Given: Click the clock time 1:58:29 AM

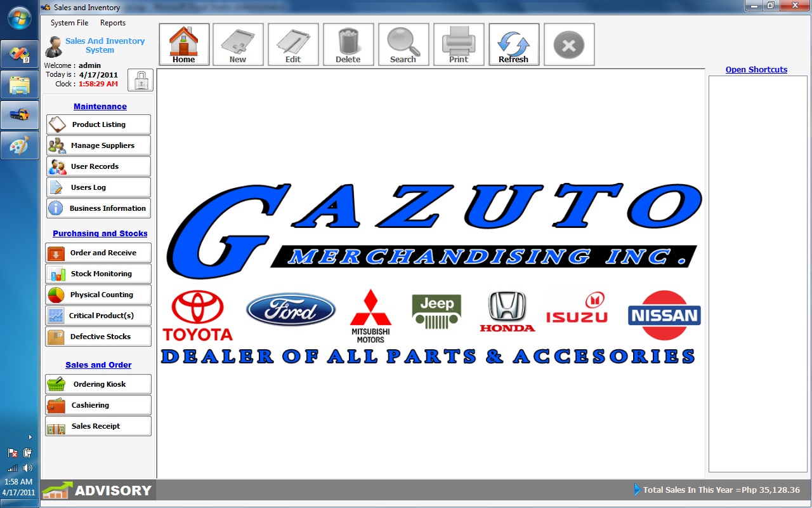Looking at the screenshot, I should coord(98,84).
